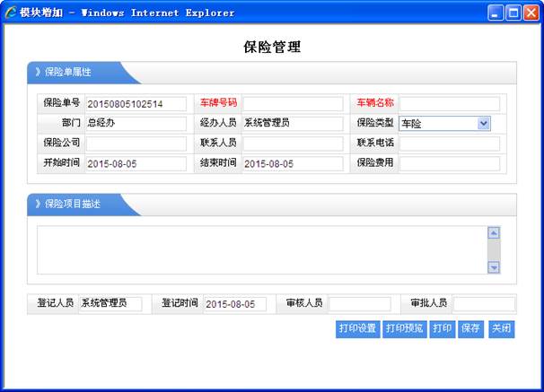Click the 开始时间 date field

click(136, 164)
